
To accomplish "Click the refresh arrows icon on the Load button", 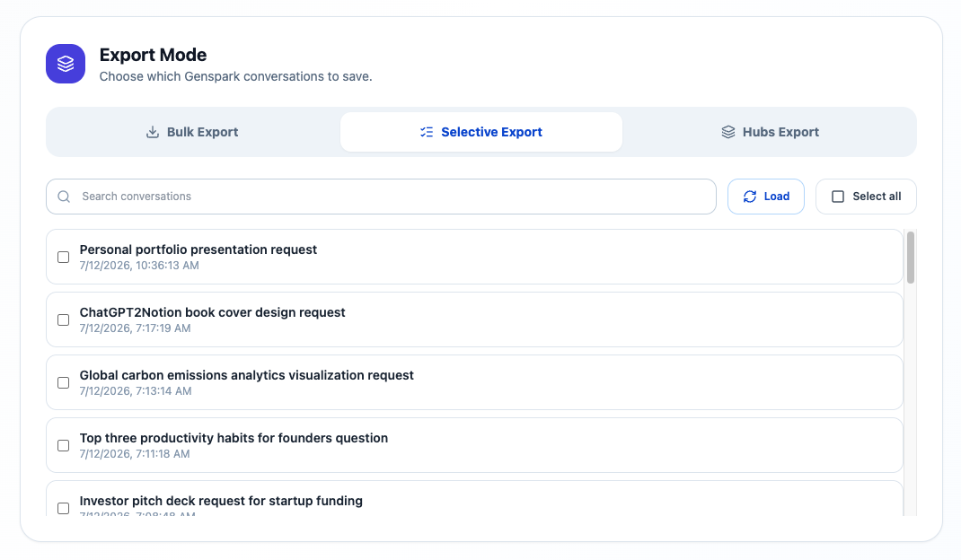I will click(x=750, y=197).
